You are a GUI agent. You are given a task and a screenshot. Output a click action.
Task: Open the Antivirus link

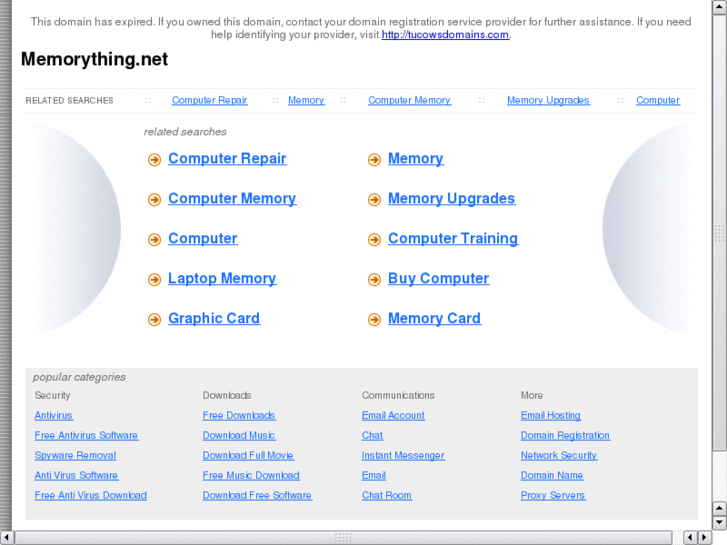[53, 416]
